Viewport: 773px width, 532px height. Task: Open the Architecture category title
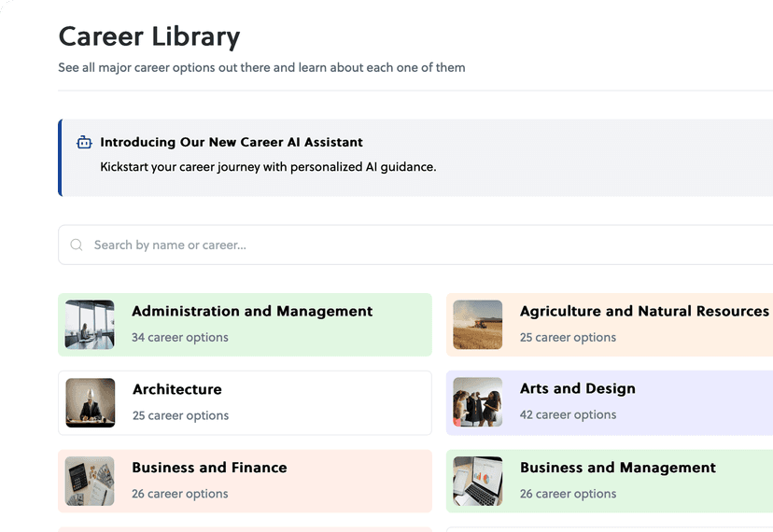pyautogui.click(x=177, y=389)
